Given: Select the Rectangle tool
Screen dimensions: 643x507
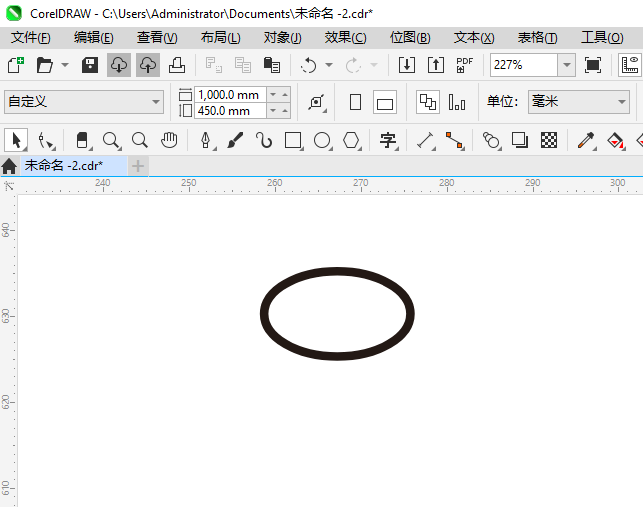Looking at the screenshot, I should point(294,140).
